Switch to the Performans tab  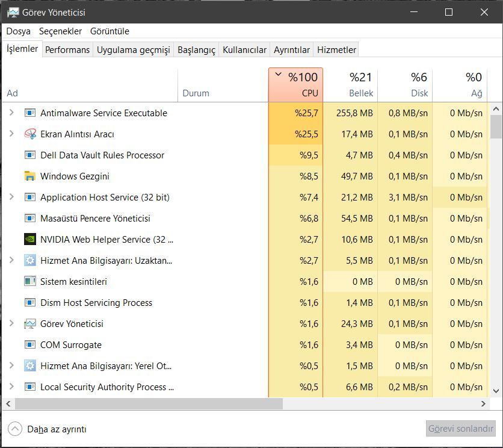[67, 50]
